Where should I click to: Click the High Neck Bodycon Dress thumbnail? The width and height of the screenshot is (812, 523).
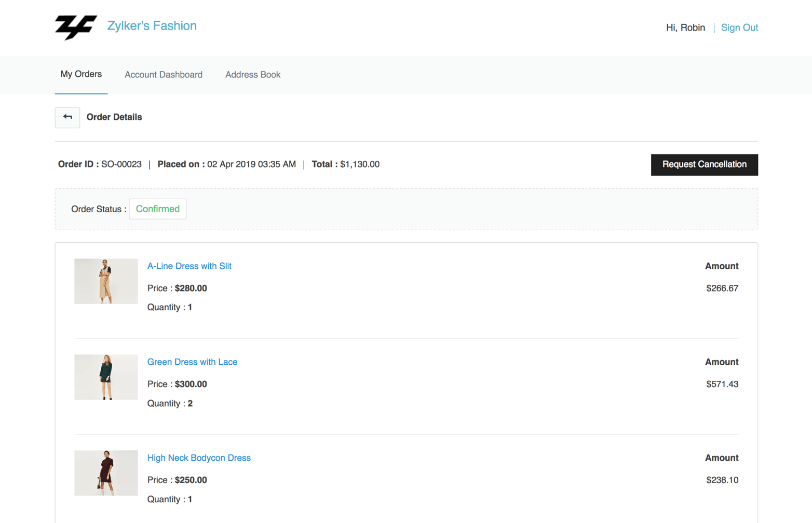click(106, 473)
